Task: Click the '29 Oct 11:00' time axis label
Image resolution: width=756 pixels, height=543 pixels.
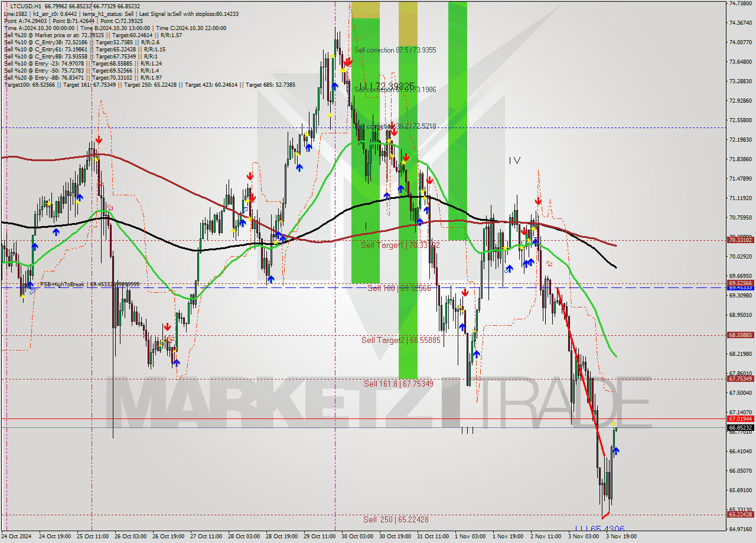Action: (319, 537)
